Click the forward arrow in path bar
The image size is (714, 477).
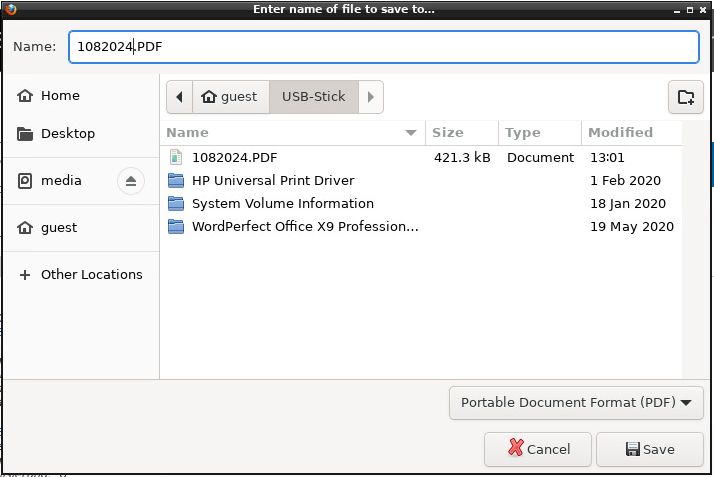point(371,97)
